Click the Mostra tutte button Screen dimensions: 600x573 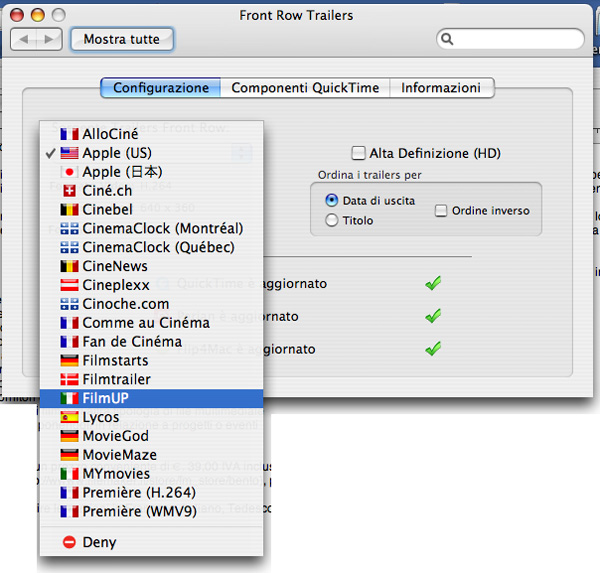(122, 39)
